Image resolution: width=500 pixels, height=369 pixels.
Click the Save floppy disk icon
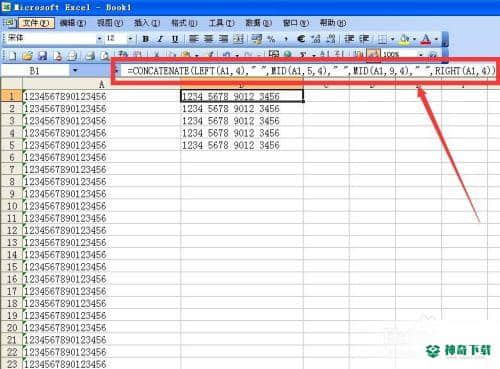pos(42,55)
